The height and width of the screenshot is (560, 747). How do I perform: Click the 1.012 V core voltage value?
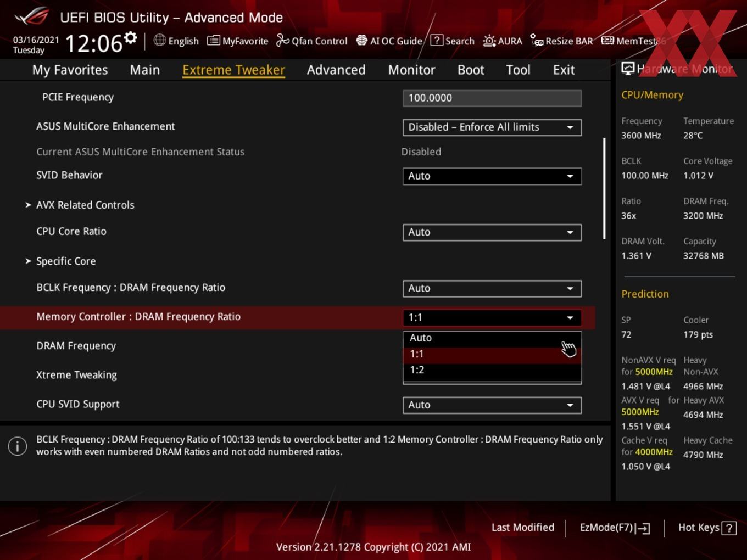[x=698, y=176]
